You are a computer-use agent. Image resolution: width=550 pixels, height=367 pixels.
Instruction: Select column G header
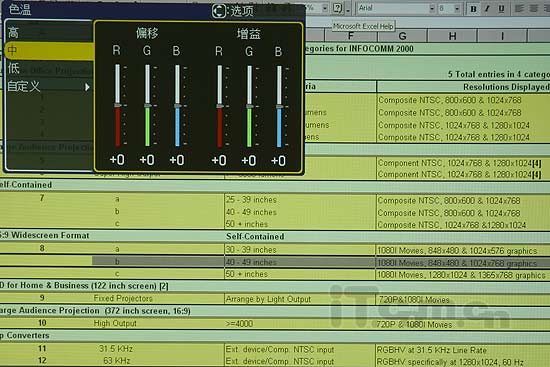(402, 36)
